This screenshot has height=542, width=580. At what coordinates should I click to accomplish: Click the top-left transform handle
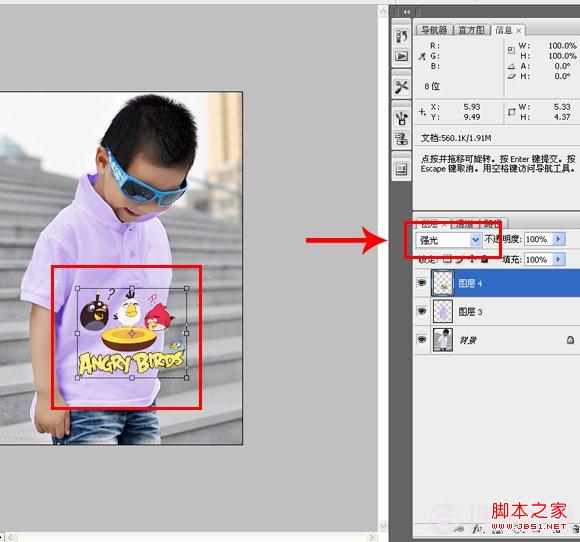click(77, 288)
